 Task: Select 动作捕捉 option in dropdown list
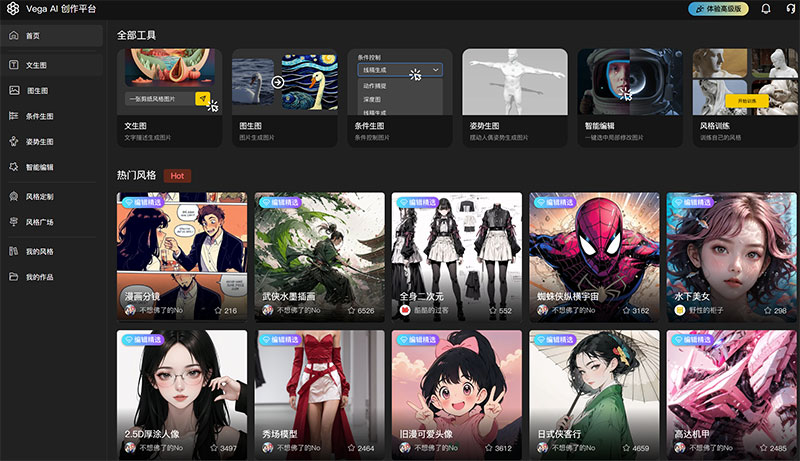(376, 87)
